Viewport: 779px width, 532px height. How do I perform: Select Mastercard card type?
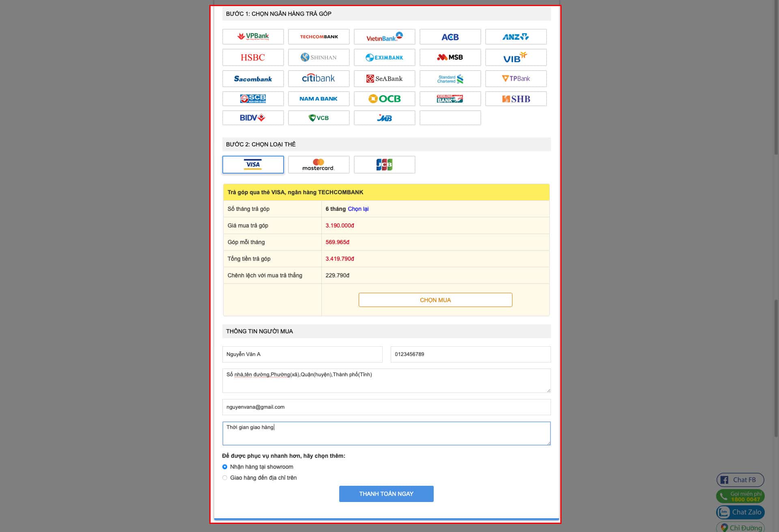pyautogui.click(x=318, y=165)
